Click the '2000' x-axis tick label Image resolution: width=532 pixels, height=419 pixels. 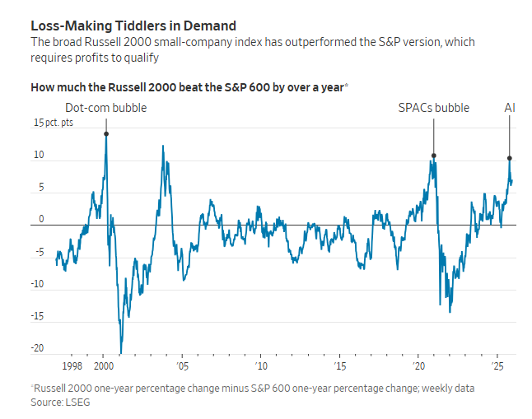click(104, 365)
